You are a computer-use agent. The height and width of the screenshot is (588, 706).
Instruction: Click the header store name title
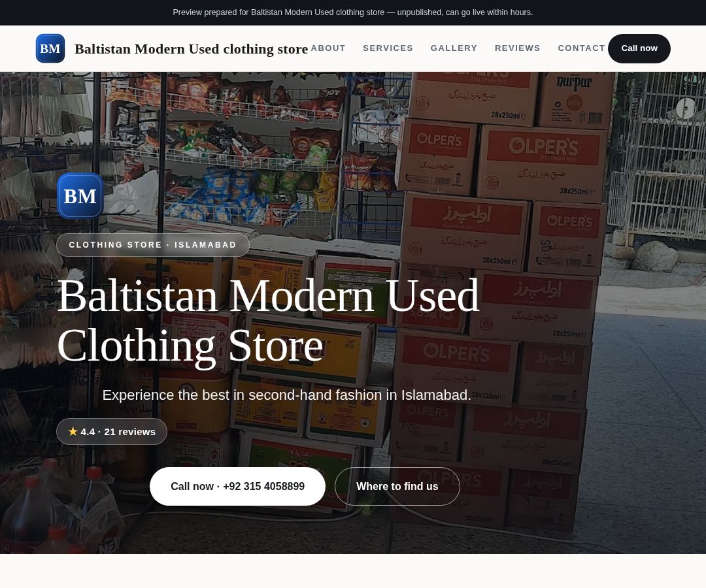191,48
